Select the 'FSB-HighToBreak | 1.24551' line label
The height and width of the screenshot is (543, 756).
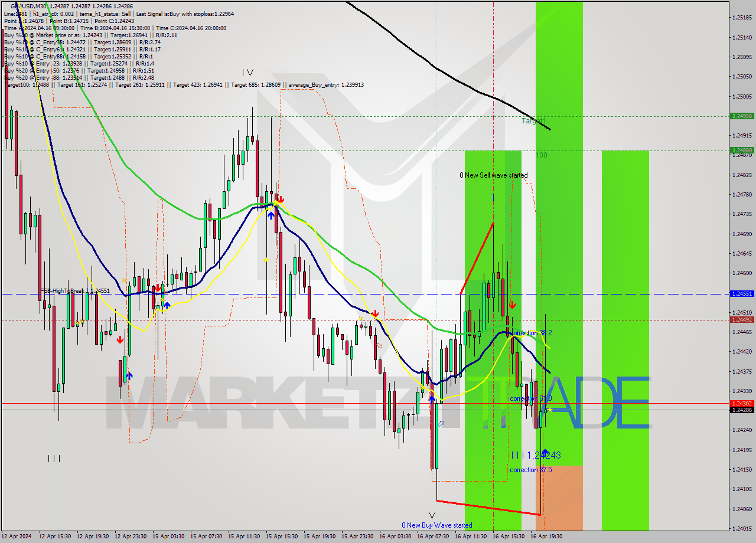click(x=75, y=291)
